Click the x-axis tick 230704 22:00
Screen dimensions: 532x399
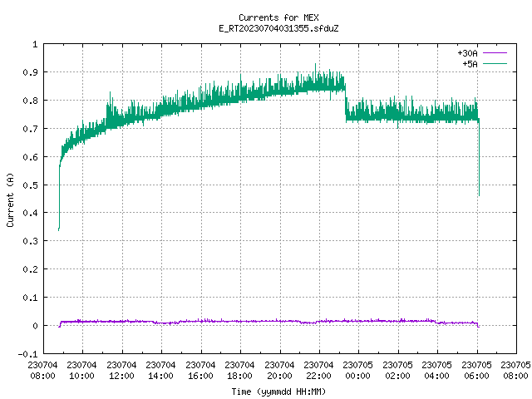pos(318,370)
